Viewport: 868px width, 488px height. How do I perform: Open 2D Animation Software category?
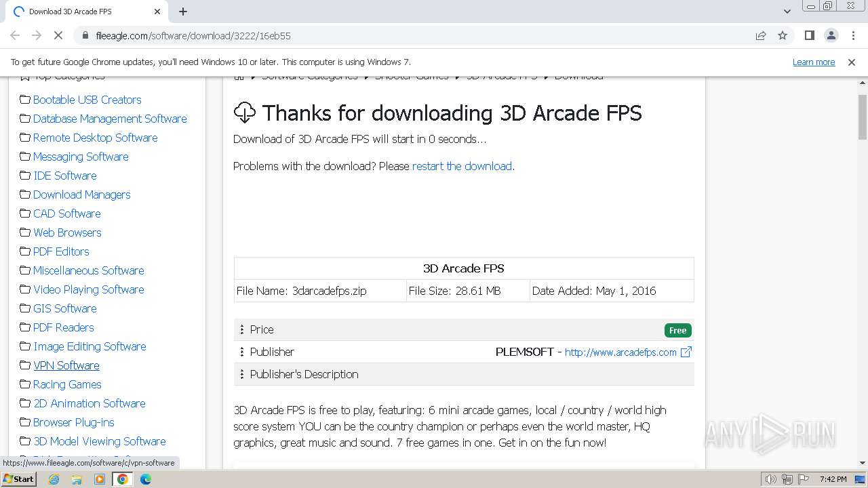pyautogui.click(x=90, y=403)
